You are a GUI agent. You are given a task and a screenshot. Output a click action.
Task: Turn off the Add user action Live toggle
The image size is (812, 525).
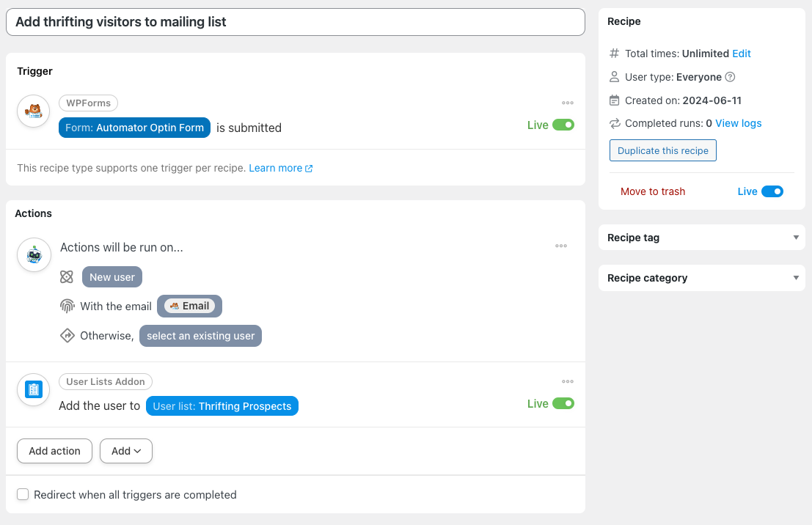click(563, 403)
